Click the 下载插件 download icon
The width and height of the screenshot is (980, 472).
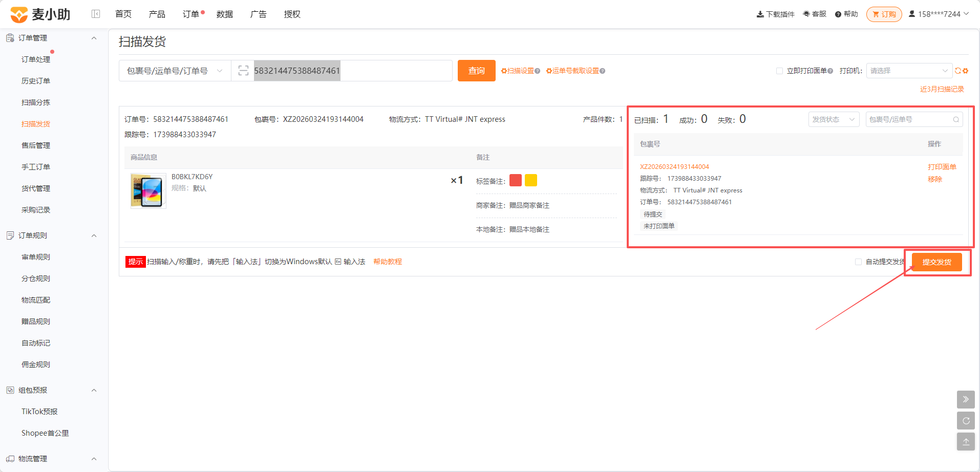coord(760,14)
